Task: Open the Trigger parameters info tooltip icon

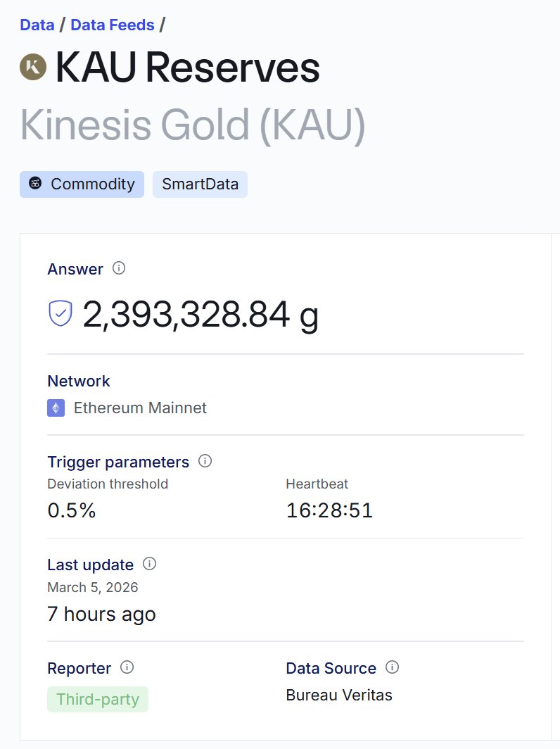Action: click(x=205, y=461)
